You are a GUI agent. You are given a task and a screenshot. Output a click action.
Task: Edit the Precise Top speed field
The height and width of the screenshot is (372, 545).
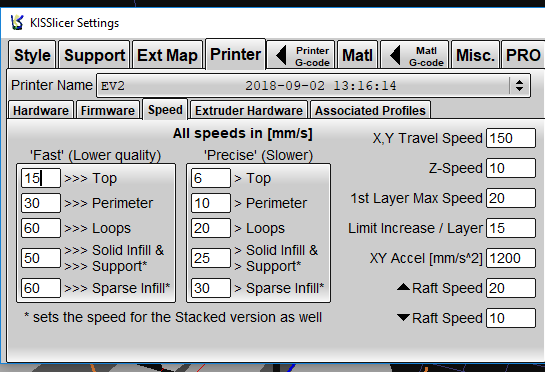pyautogui.click(x=211, y=178)
